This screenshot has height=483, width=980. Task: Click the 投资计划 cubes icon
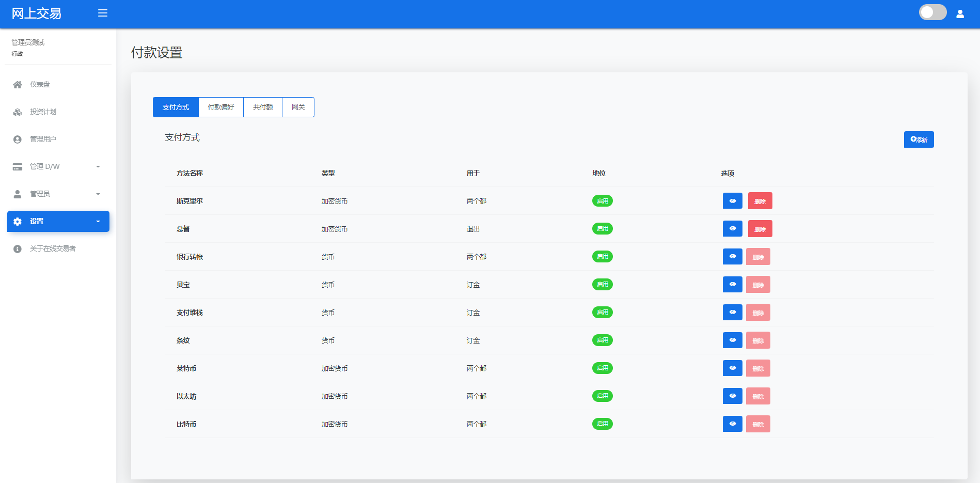point(18,112)
